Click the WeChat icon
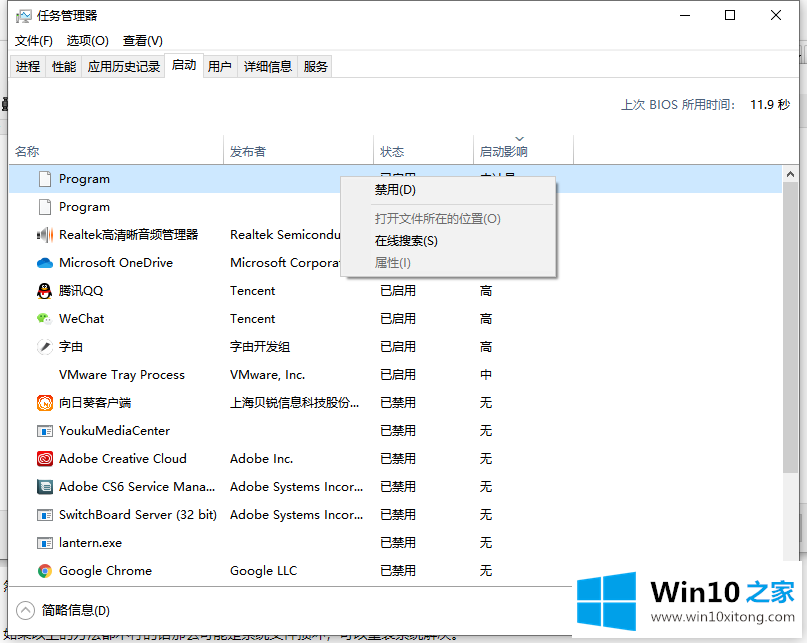This screenshot has width=807, height=643. click(x=45, y=319)
